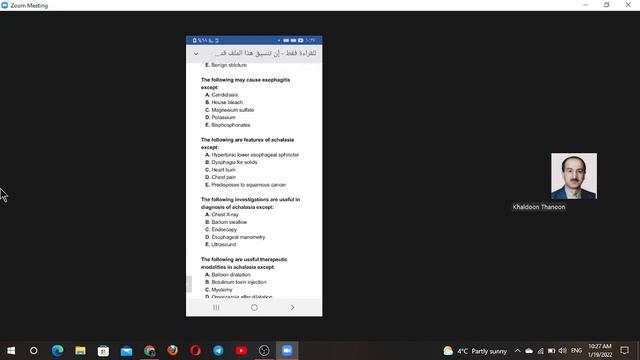Select answer A. Hypertonic lower esophageal sphincter
This screenshot has width=640, height=360.
coord(252,155)
